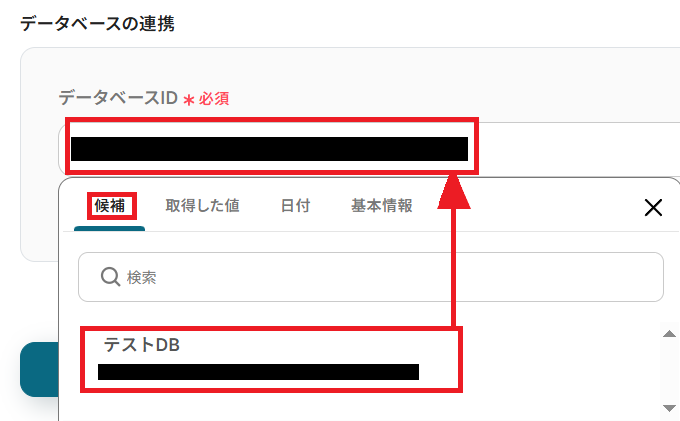Image resolution: width=680 pixels, height=421 pixels.
Task: Switch to the 候補 tab
Action: coord(110,206)
